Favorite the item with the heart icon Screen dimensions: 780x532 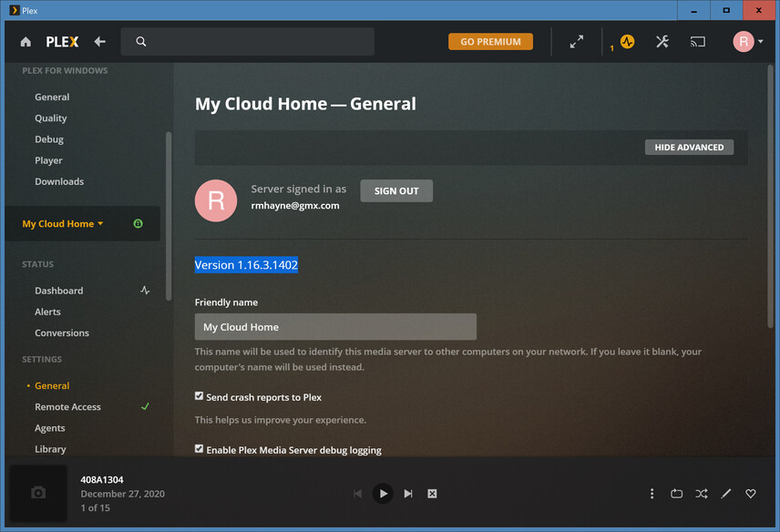coord(751,494)
